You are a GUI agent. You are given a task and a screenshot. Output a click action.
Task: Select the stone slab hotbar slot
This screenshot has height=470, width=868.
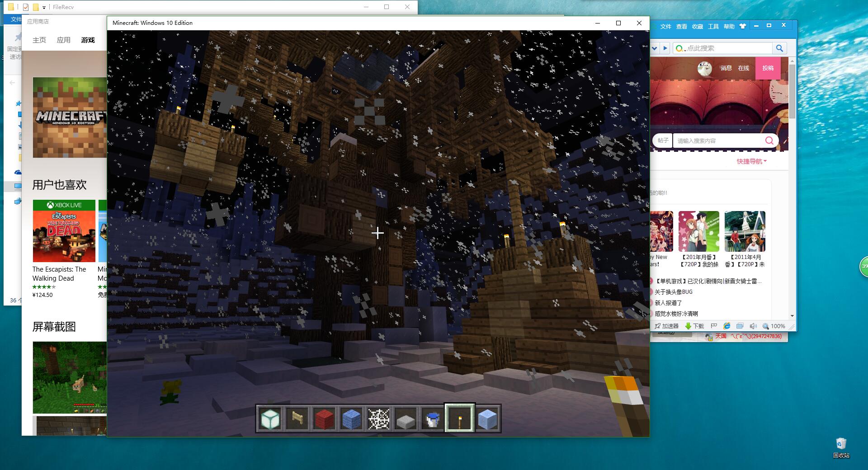coord(406,419)
